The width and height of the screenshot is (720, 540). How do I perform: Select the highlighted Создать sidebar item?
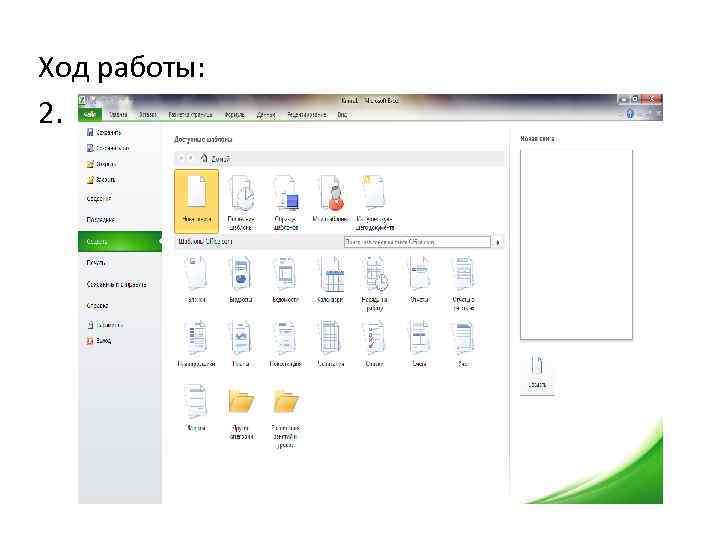pos(120,242)
